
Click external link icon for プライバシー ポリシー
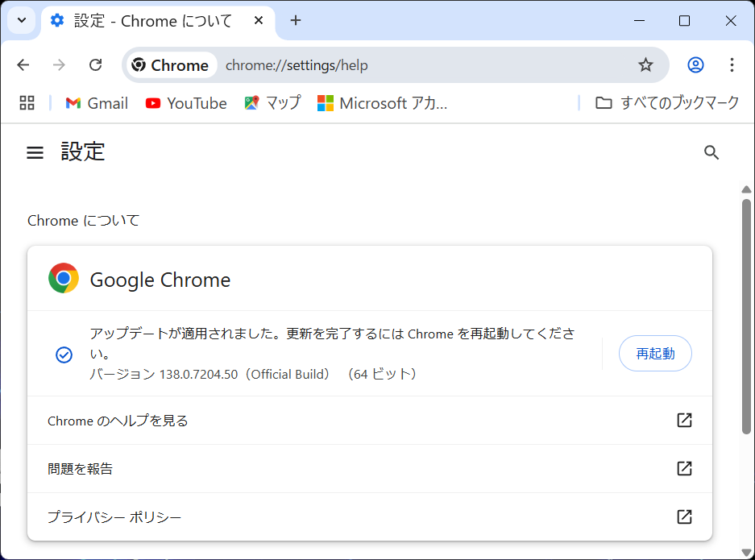pyautogui.click(x=684, y=516)
